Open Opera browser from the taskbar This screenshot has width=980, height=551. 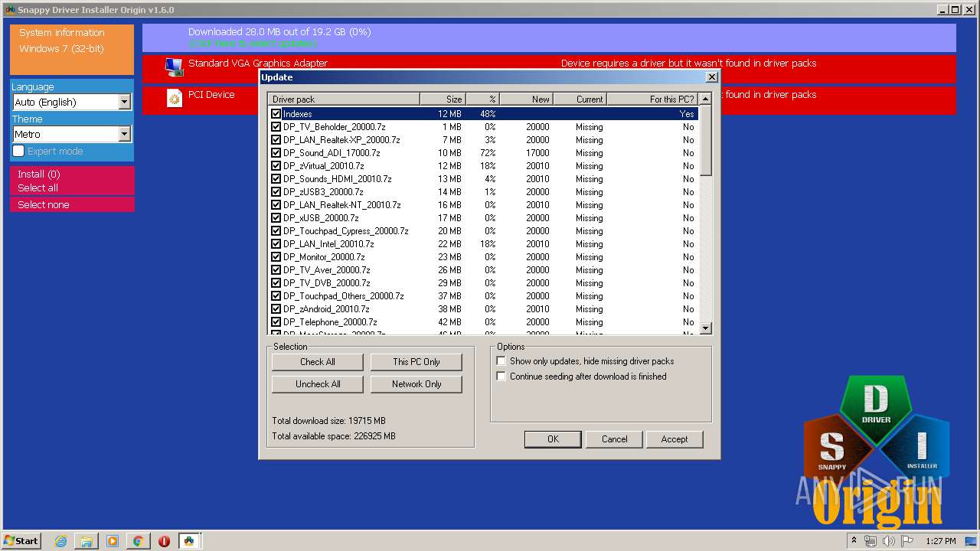pos(164,541)
